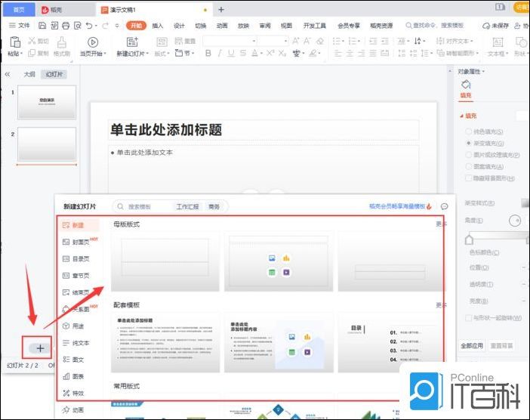Image resolution: width=530 pixels, height=420 pixels.
Task: Expand the 节 section dropdown
Action: pos(193,53)
